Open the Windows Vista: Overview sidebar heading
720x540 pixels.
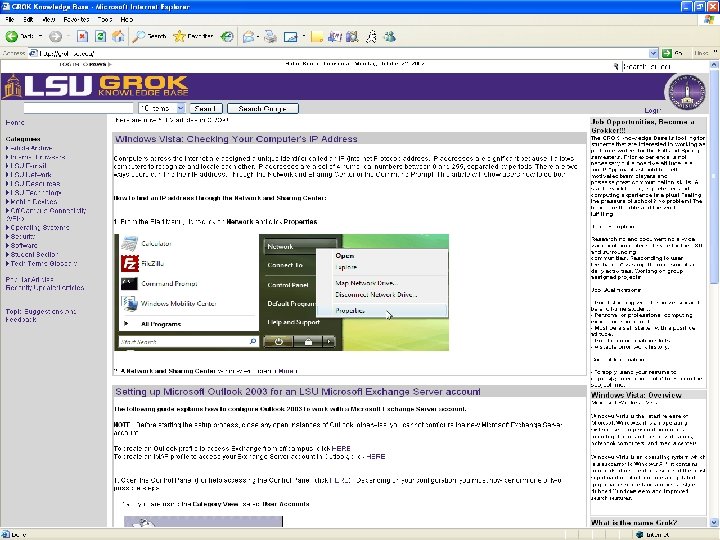click(x=636, y=395)
